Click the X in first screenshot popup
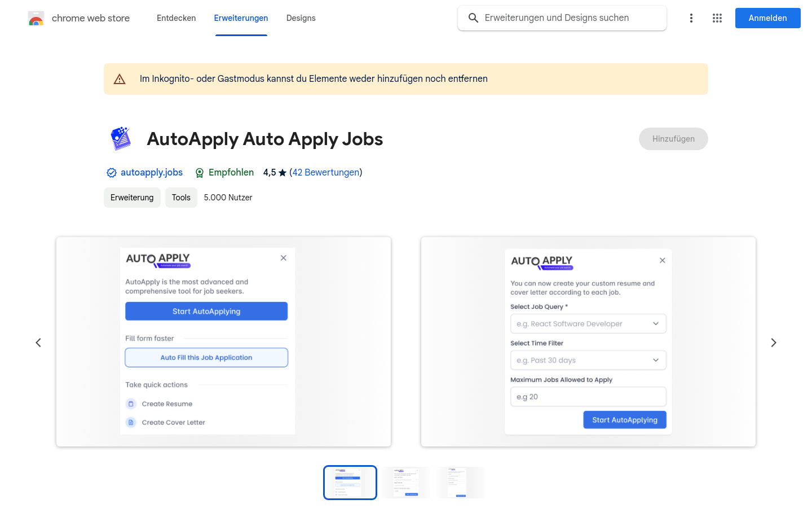 point(284,258)
